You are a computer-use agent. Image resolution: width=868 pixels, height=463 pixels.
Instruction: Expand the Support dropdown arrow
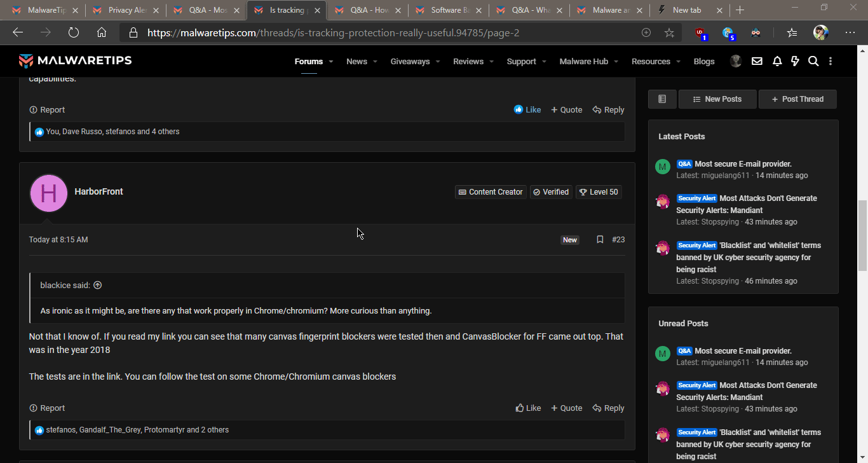point(544,62)
